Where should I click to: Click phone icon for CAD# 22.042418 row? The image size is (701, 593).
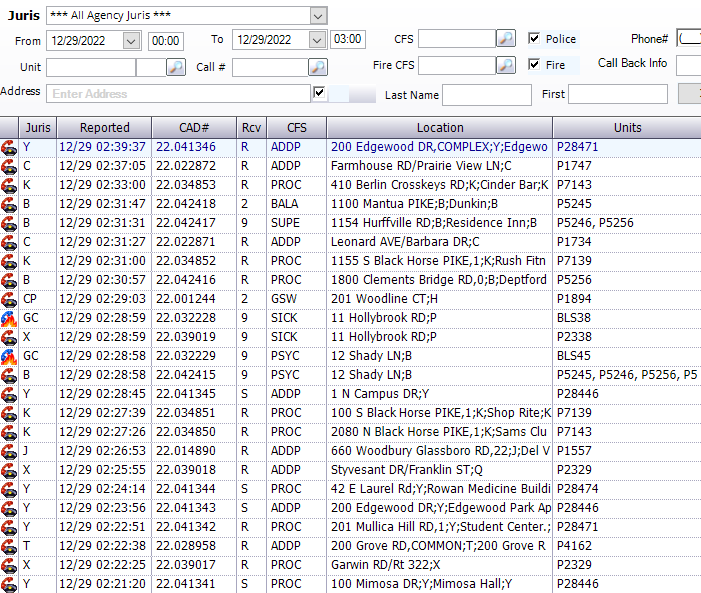click(9, 204)
